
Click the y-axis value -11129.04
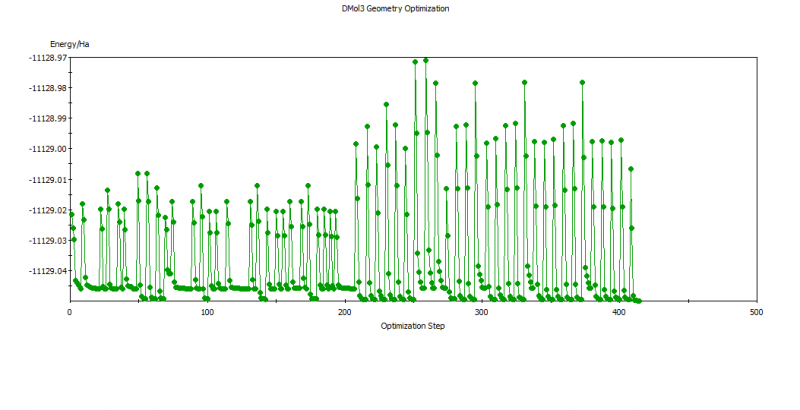click(48, 271)
